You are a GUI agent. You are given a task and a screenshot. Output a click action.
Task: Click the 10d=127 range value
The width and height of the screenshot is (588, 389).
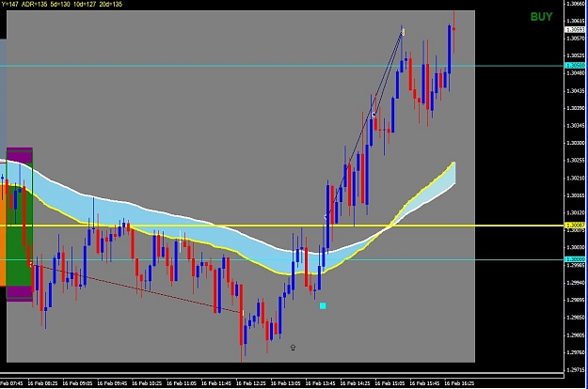click(85, 5)
